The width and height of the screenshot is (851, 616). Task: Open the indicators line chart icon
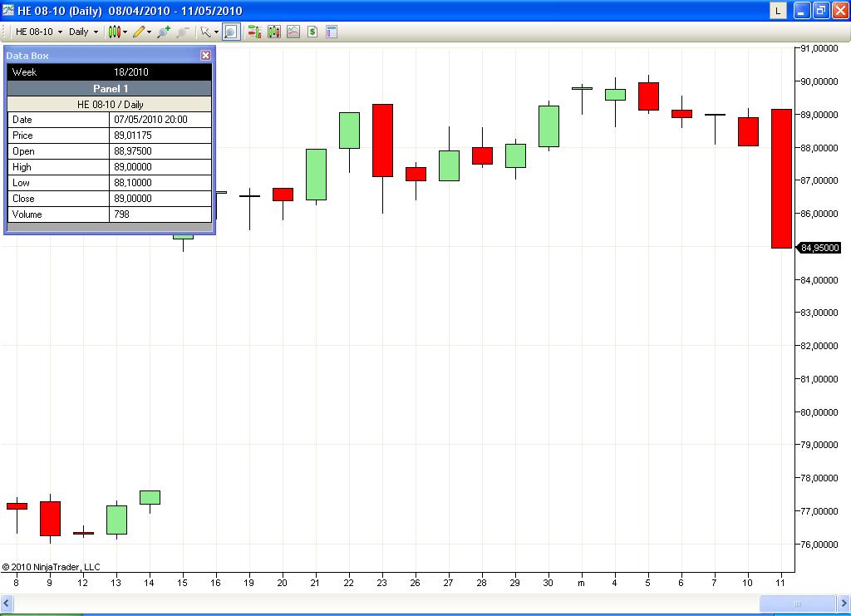(293, 32)
